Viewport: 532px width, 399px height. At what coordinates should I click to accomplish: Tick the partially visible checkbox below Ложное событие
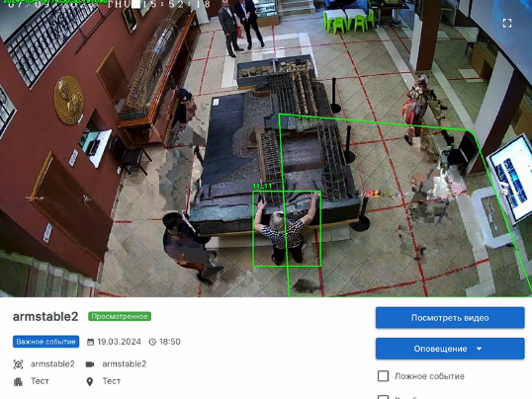383,397
